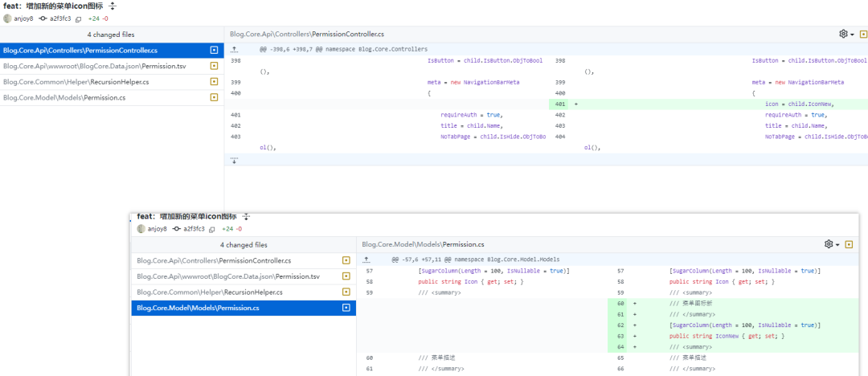Open author link anjoy8 in bottom window
The width and height of the screenshot is (868, 376).
click(158, 229)
